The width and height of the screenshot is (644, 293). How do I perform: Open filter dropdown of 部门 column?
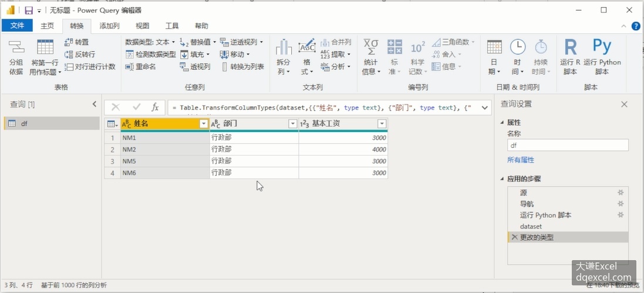[292, 124]
